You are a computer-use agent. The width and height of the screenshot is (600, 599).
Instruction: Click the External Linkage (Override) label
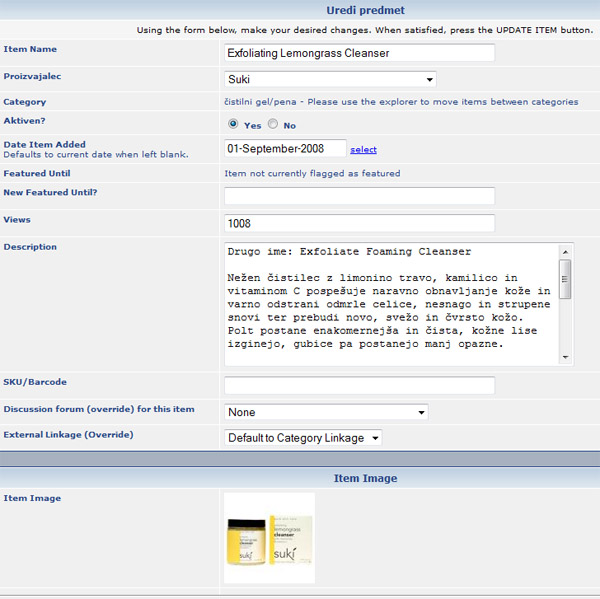[68, 435]
